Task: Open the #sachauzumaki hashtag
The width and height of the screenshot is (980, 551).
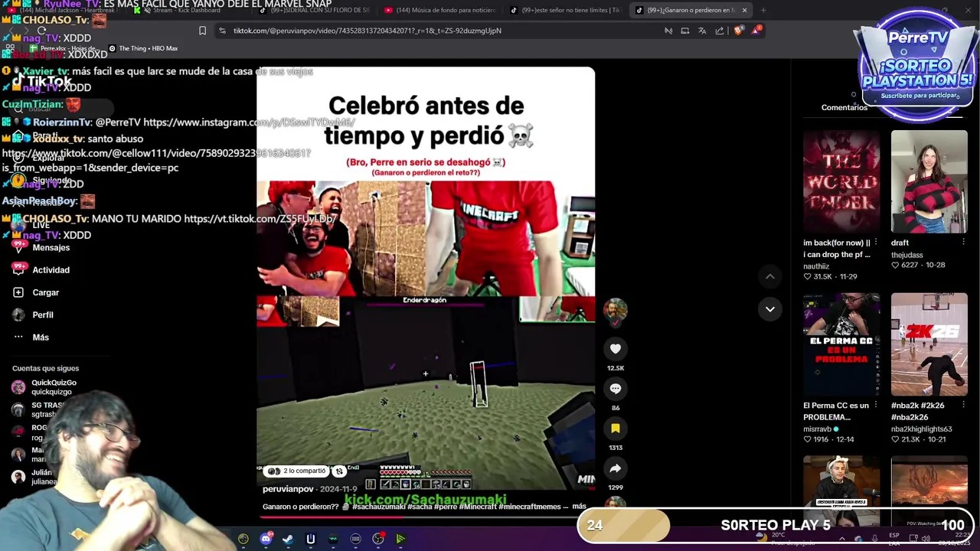Action: tap(378, 507)
